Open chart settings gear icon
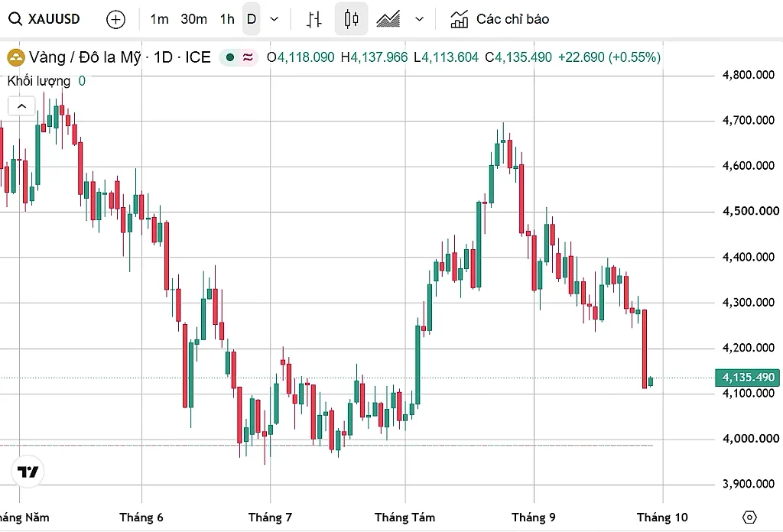 click(749, 517)
